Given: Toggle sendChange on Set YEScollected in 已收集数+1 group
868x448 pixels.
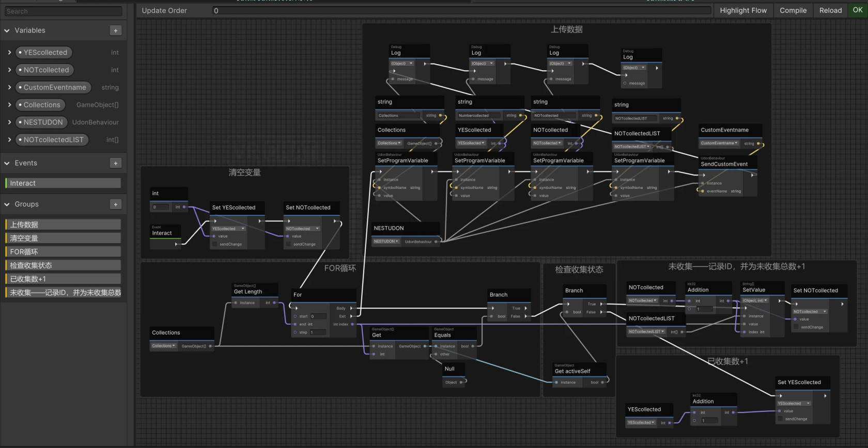Looking at the screenshot, I should (780, 419).
